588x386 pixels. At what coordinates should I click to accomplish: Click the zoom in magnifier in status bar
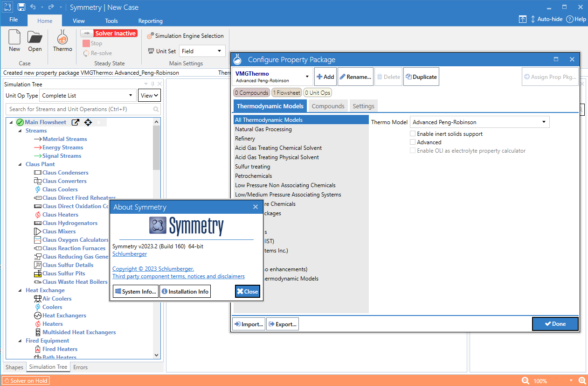pos(582,380)
